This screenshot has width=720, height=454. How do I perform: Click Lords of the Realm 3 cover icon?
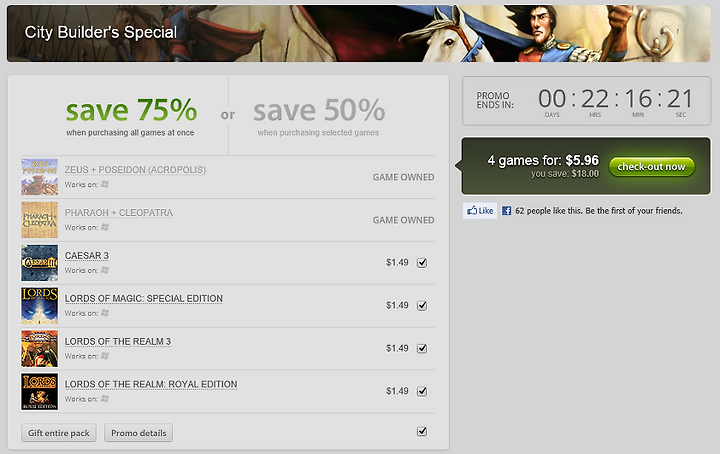(40, 348)
